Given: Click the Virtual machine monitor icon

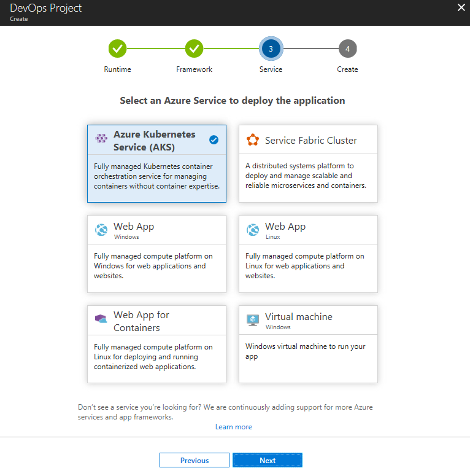Looking at the screenshot, I should (x=253, y=320).
